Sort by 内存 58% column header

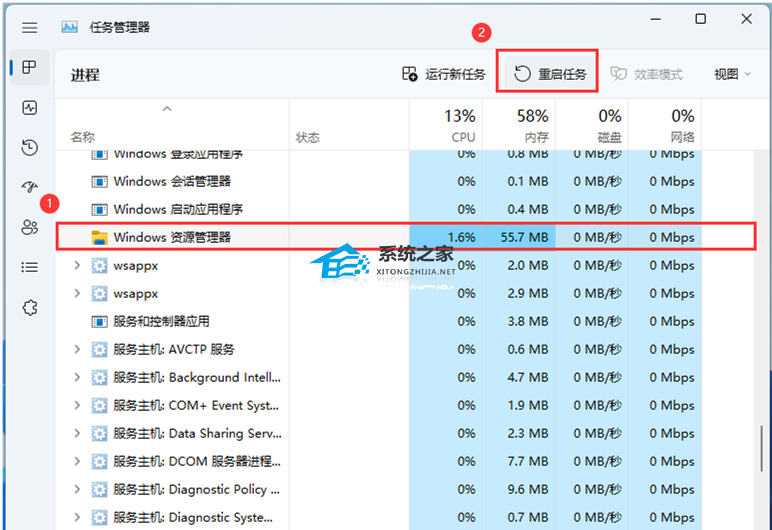[519, 125]
